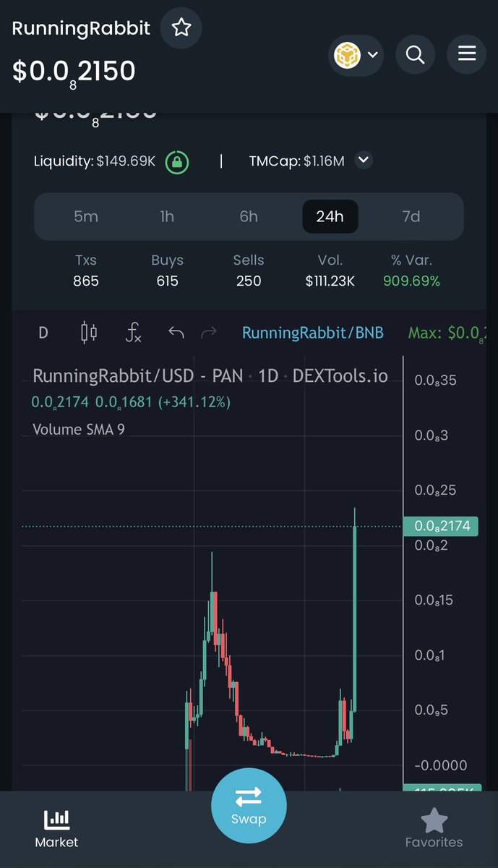Undo the last chart action
Screen dimensions: 498x868
176,333
